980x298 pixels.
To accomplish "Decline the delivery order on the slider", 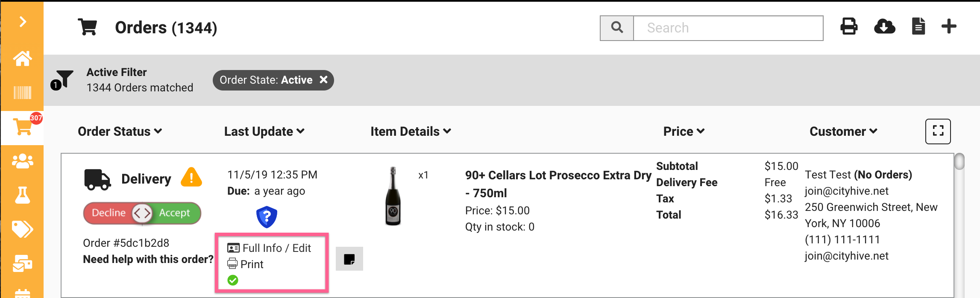I will (109, 213).
